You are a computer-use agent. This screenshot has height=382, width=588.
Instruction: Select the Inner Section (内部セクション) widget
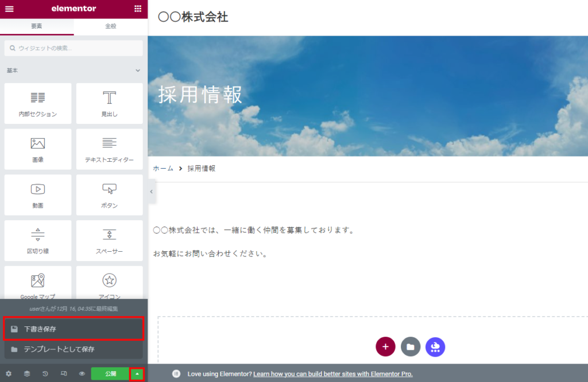[x=38, y=103]
